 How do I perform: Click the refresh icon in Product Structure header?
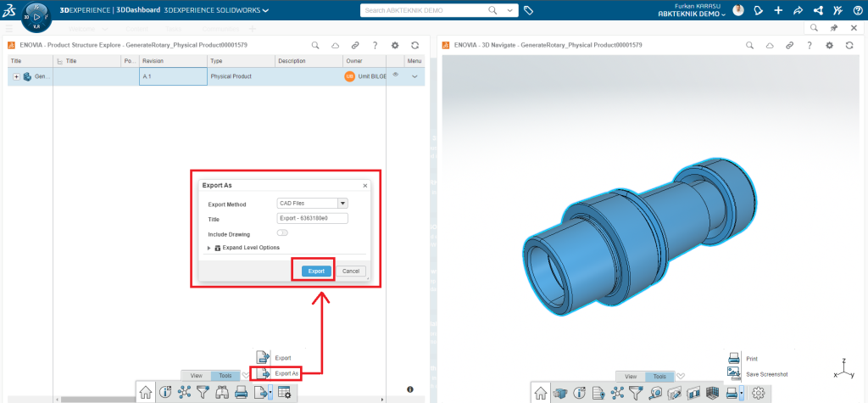click(x=415, y=45)
